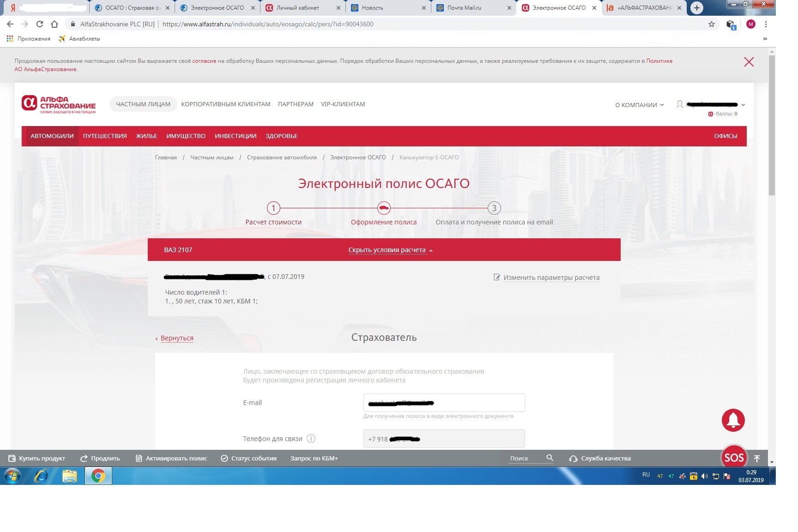Open Авиабилеты bookmark

tap(79, 39)
